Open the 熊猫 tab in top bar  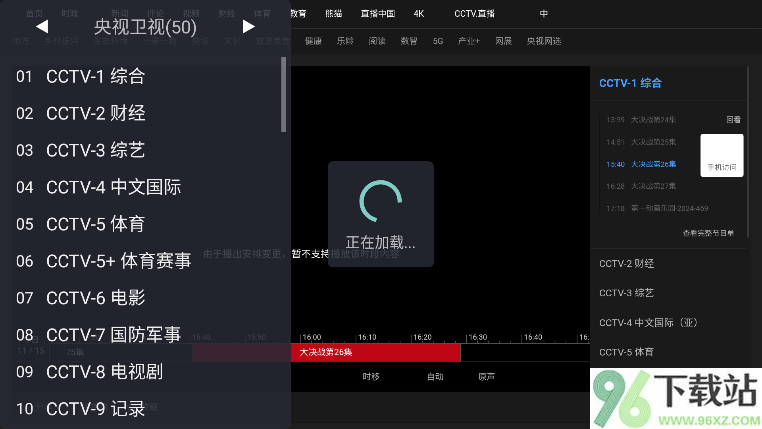pos(333,14)
